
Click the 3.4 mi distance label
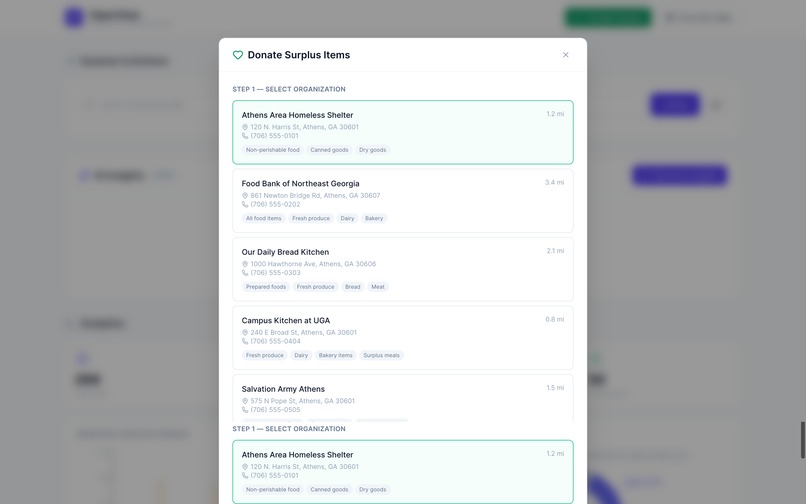[554, 183]
